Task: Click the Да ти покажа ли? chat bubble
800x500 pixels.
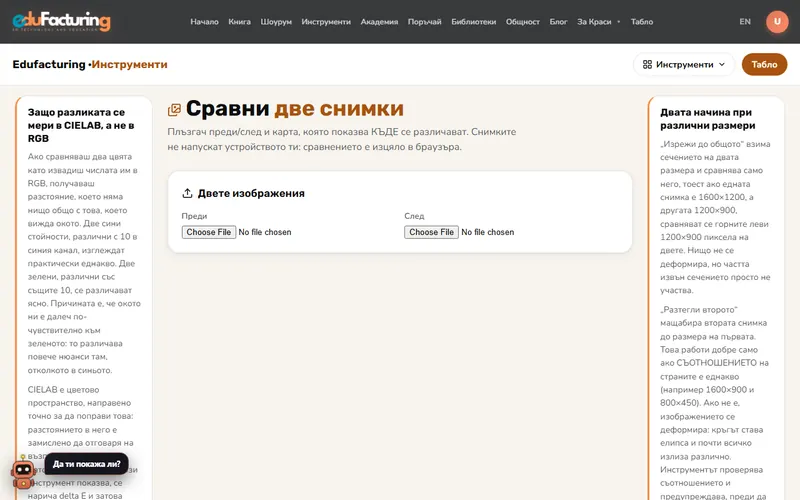Action: point(86,464)
